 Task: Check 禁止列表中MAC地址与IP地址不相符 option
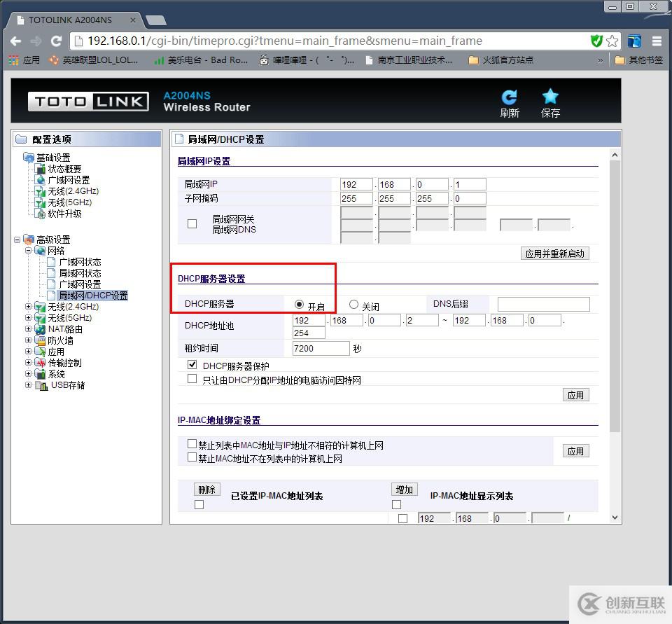pos(192,444)
